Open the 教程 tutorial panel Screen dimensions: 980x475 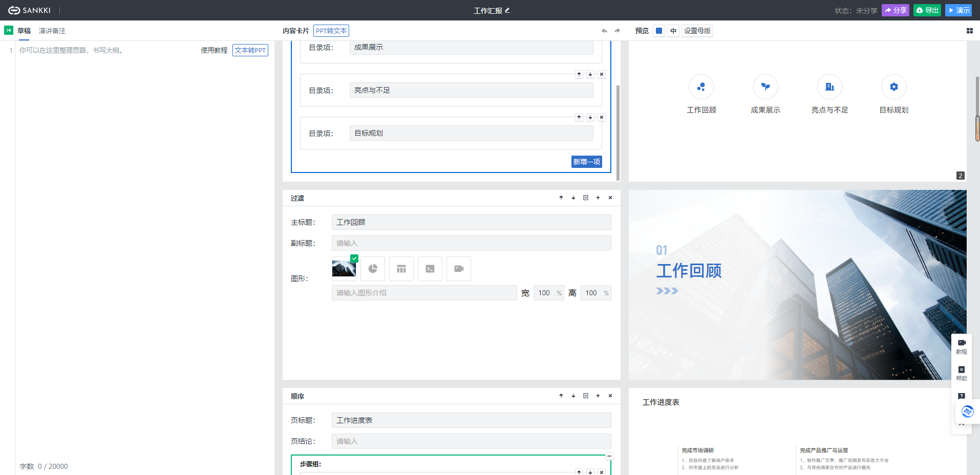point(961,346)
